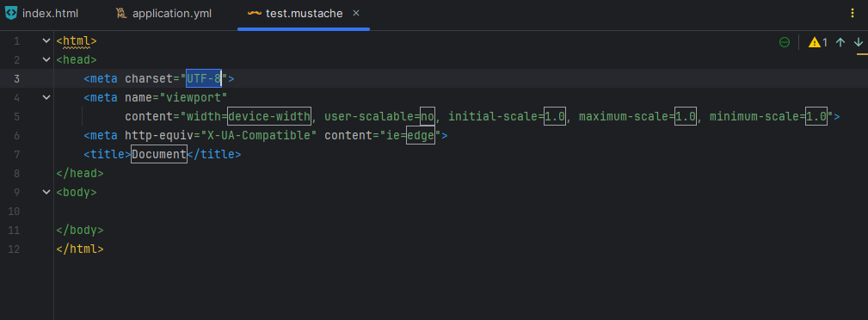Click the application.yml file icon
Screen dimensions: 868x320
pyautogui.click(x=121, y=13)
